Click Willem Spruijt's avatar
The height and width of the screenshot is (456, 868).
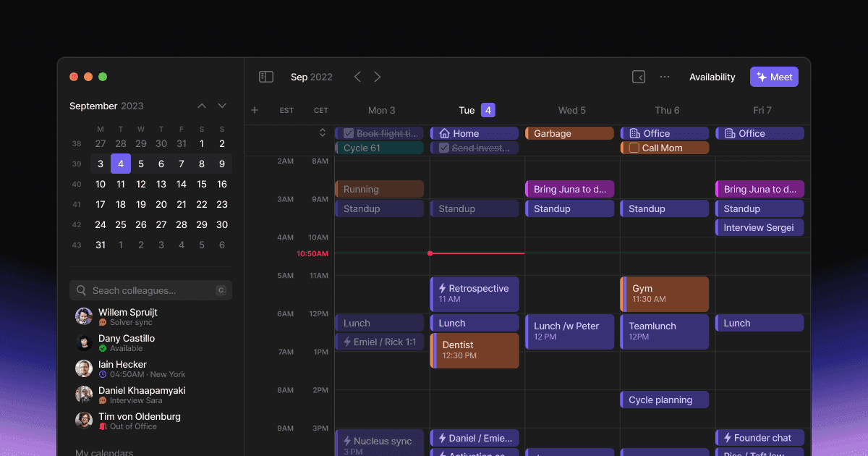point(84,316)
